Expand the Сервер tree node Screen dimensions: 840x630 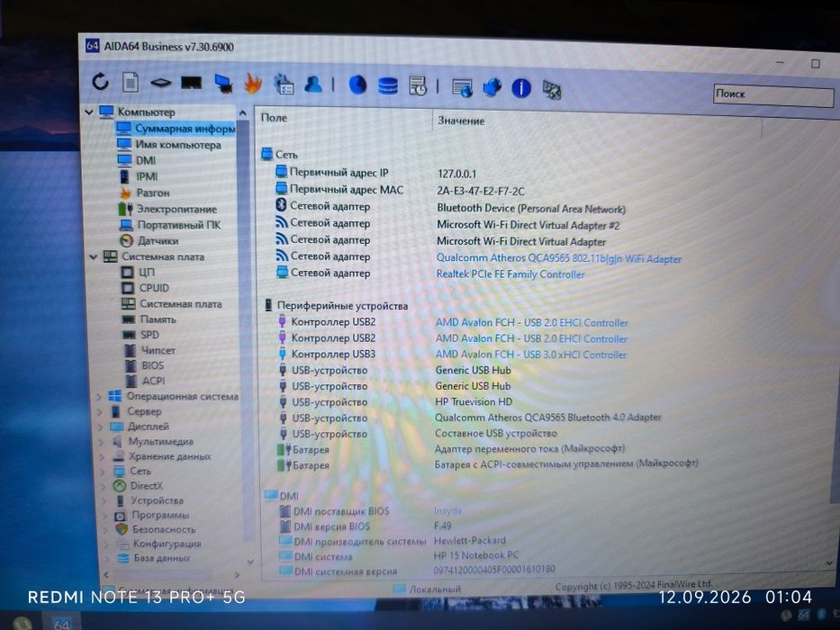click(100, 412)
